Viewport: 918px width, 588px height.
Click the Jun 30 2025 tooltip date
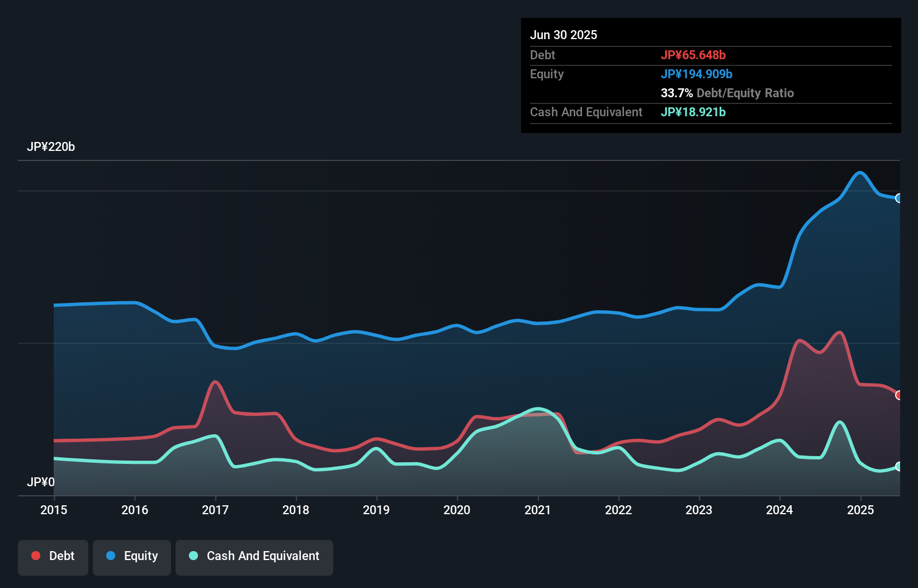point(564,35)
